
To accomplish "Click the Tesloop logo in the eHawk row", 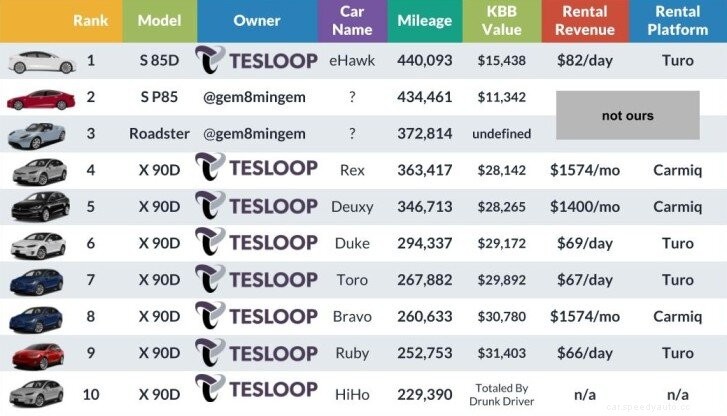I will 257,61.
